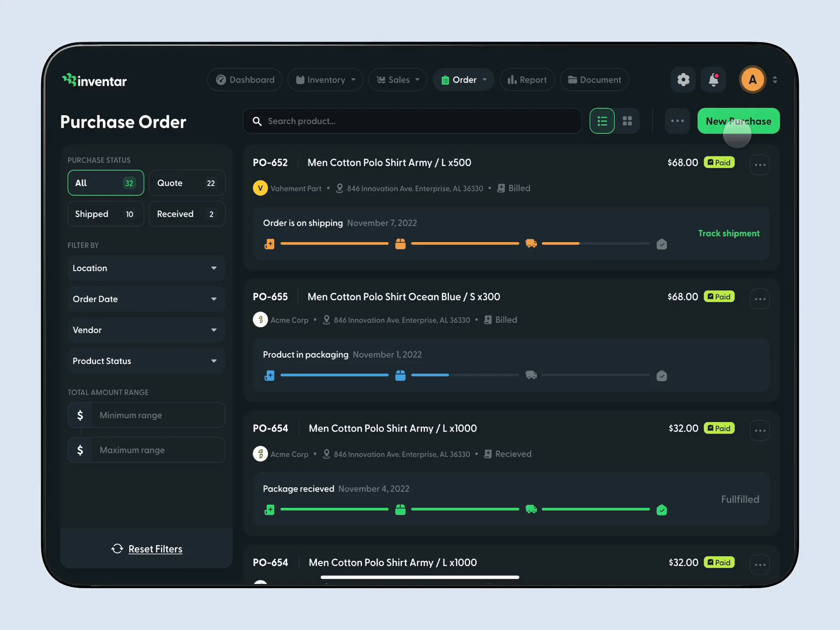Expand the Vendor filter dropdown
The height and width of the screenshot is (630, 840).
[146, 330]
